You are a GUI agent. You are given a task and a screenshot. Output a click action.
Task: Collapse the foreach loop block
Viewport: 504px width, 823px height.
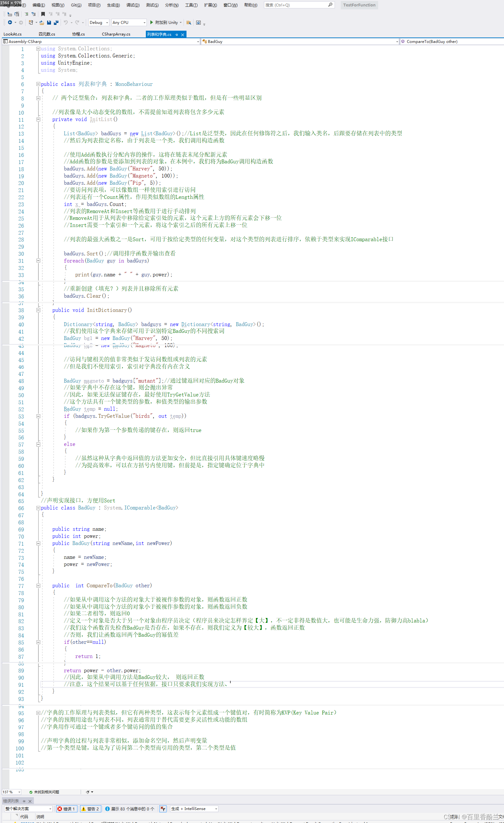pos(38,261)
